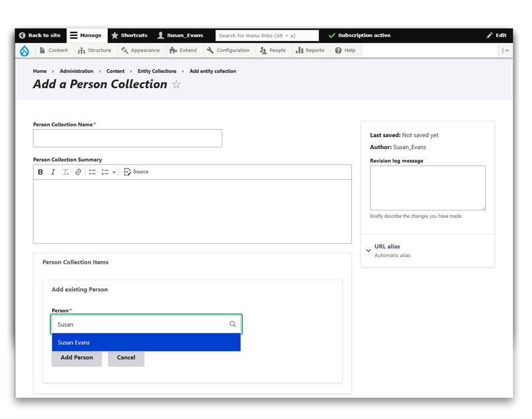Insert a numbered list in the summary
This screenshot has width=532, height=419.
pos(105,172)
